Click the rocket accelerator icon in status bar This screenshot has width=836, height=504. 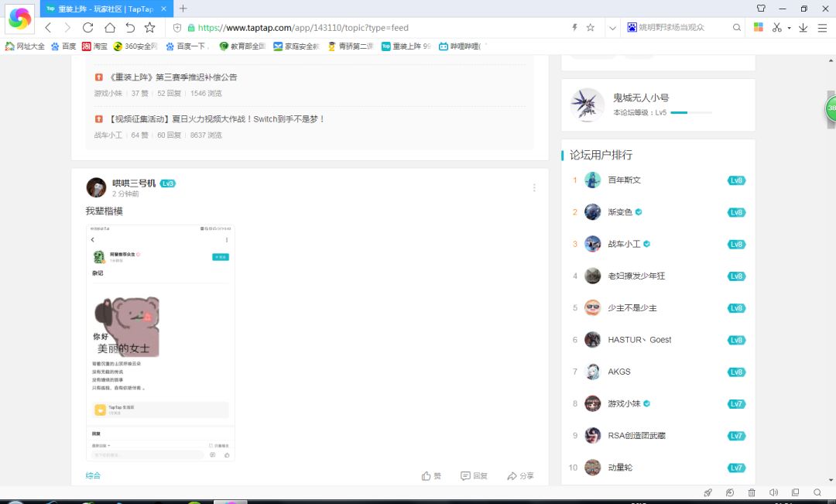708,493
